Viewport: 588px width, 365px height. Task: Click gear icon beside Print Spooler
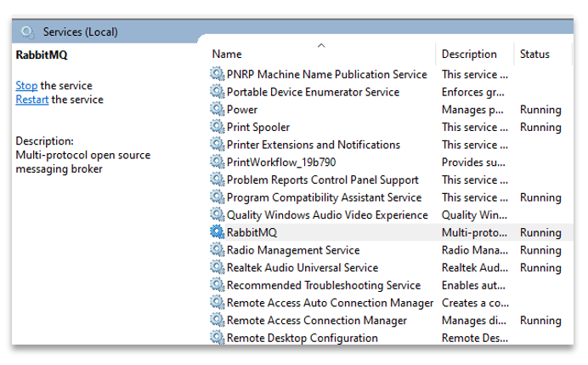[218, 127]
